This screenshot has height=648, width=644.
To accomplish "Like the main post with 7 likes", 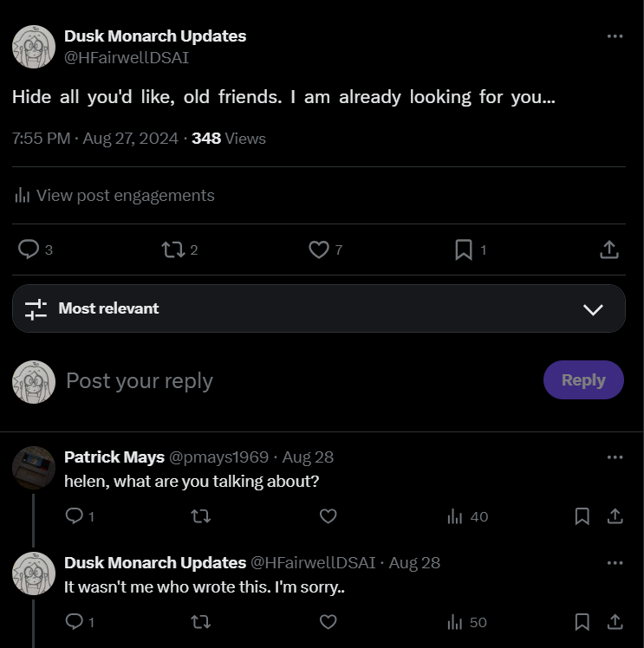I will tap(319, 249).
